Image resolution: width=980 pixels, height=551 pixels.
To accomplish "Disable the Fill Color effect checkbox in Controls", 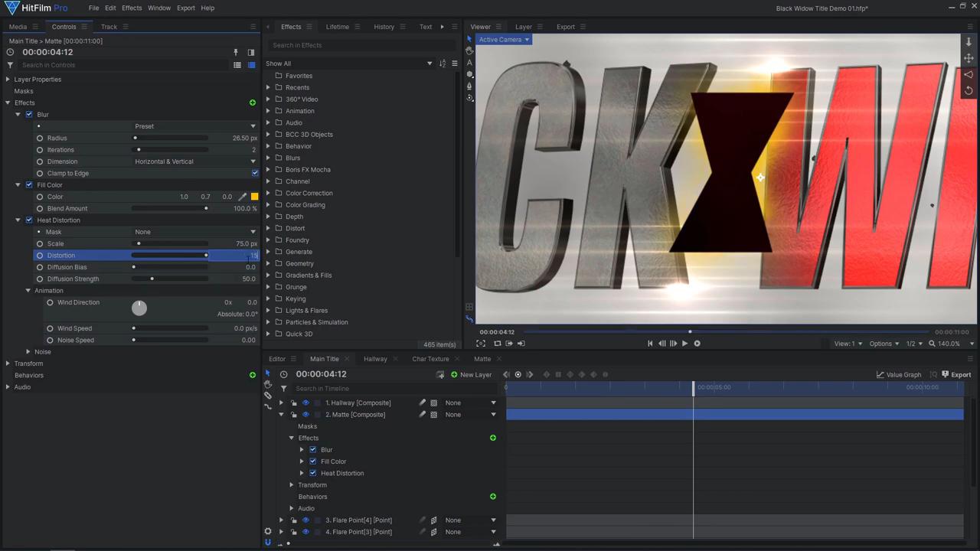I will [29, 185].
